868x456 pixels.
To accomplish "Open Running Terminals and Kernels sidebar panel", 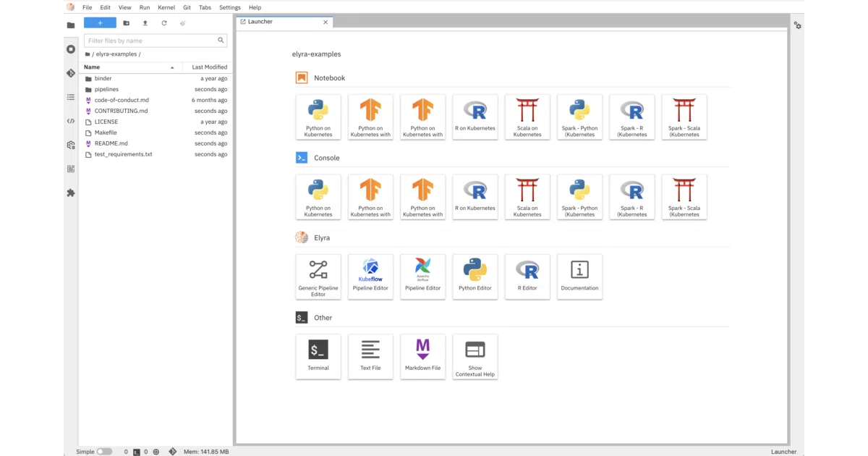I will 71,49.
